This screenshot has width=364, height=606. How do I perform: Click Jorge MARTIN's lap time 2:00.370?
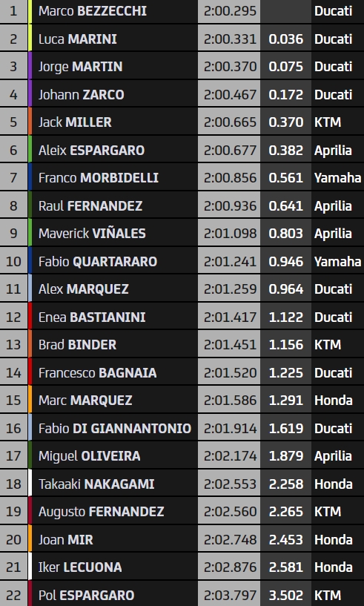click(x=230, y=67)
